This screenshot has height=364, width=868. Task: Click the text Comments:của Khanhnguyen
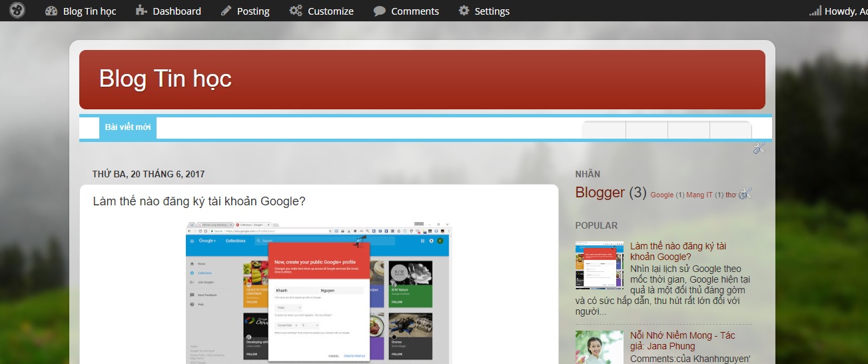click(690, 359)
